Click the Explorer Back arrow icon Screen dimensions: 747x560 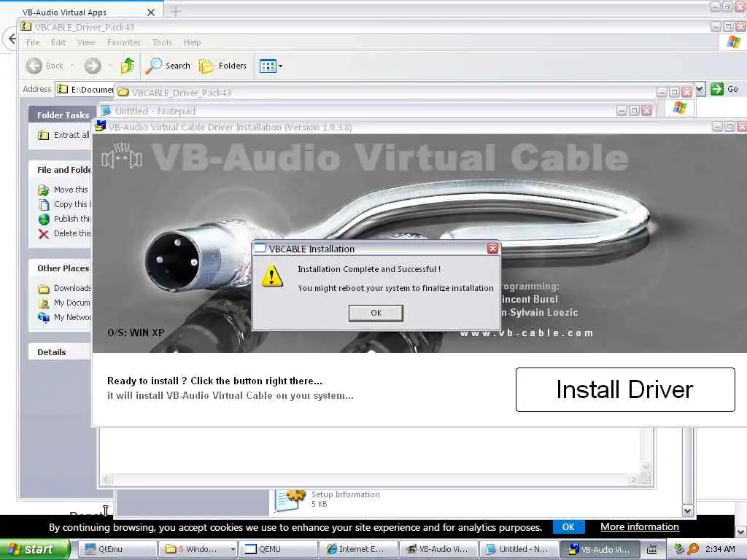tap(34, 66)
